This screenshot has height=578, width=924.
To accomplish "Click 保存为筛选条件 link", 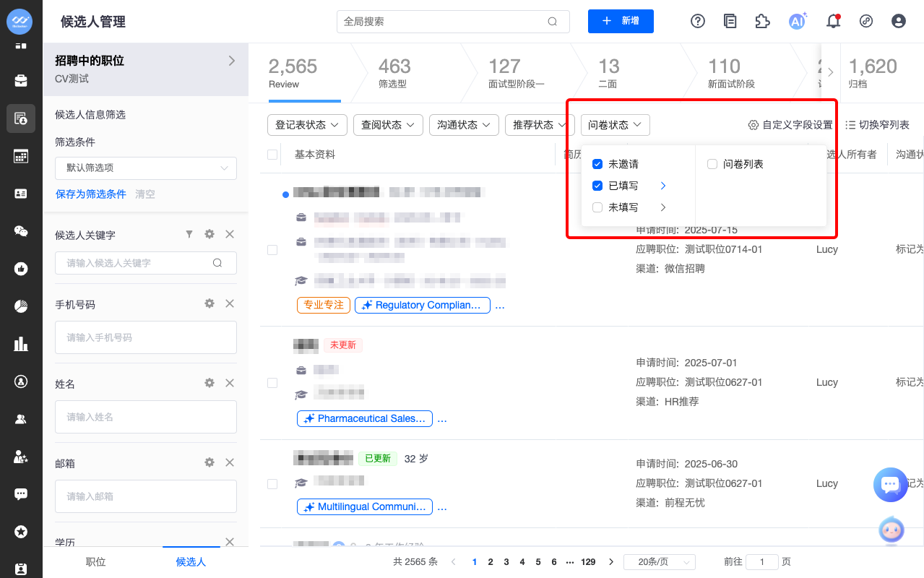I will pyautogui.click(x=90, y=194).
